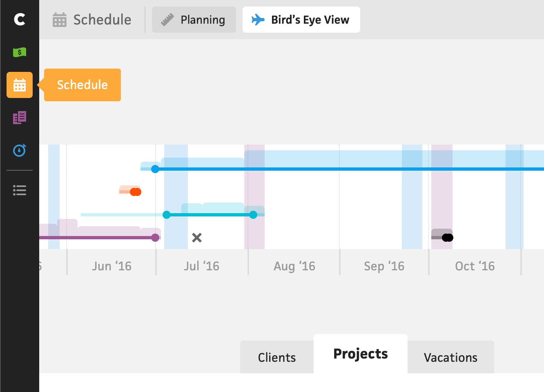
Task: Click the orange Schedule tooltip label
Action: [82, 85]
